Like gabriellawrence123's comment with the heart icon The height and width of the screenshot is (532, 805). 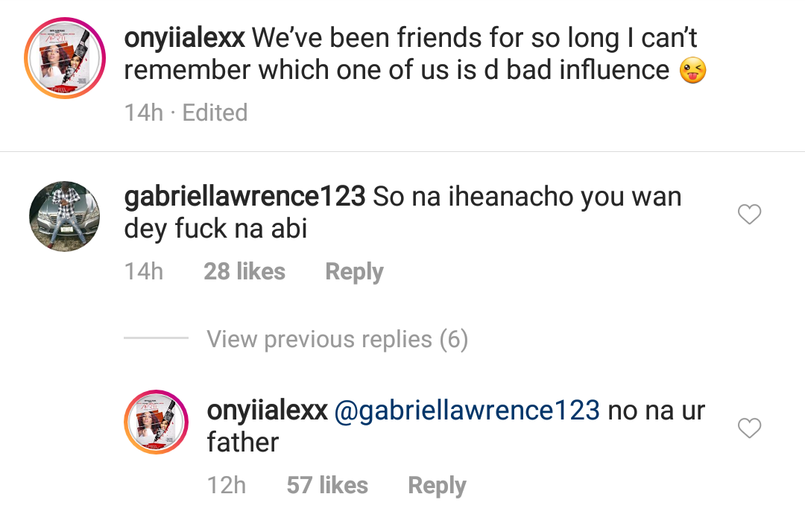coord(749,215)
